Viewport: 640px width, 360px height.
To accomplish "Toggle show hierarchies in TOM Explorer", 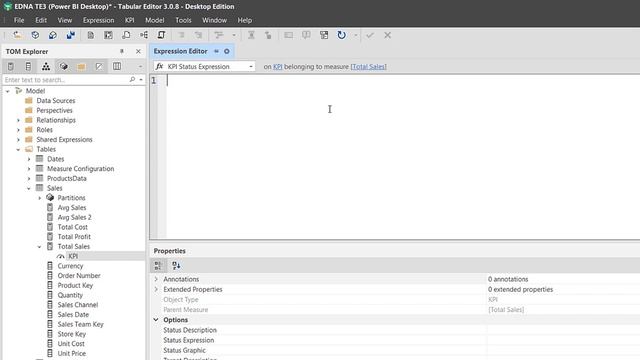I will point(46,66).
